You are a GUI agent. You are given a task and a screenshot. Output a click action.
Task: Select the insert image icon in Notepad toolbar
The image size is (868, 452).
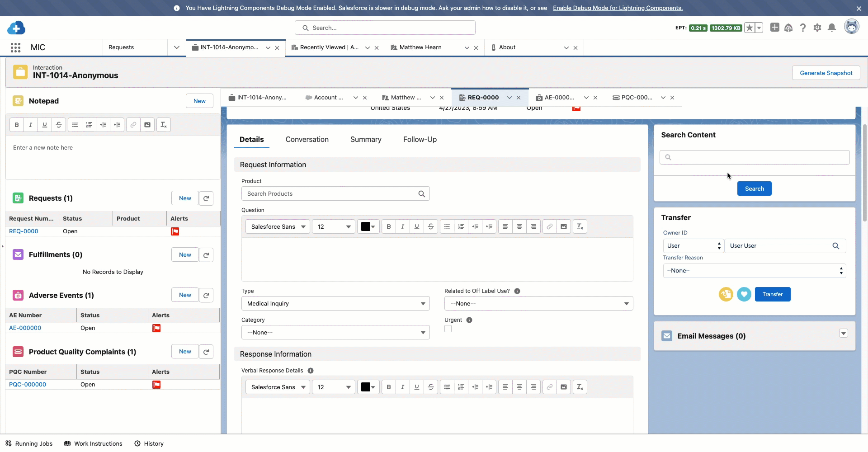(147, 125)
